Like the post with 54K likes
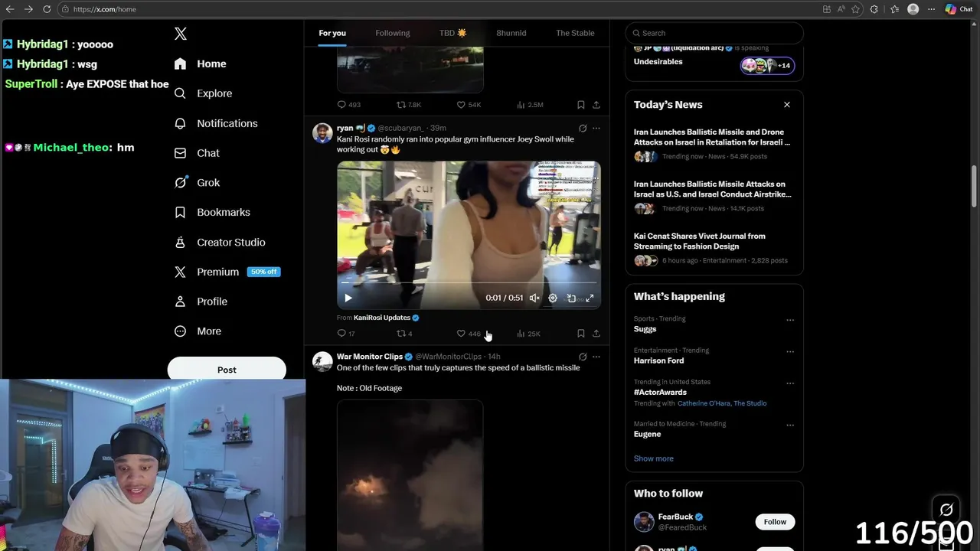 point(469,105)
